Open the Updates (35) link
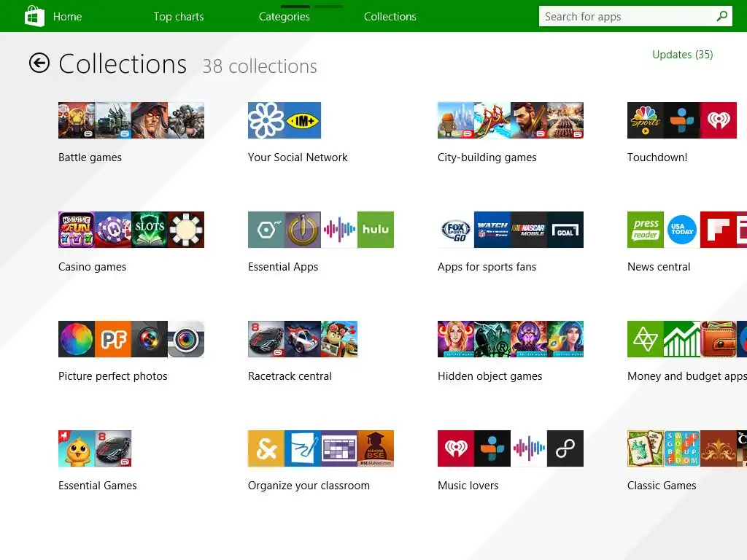 point(682,55)
